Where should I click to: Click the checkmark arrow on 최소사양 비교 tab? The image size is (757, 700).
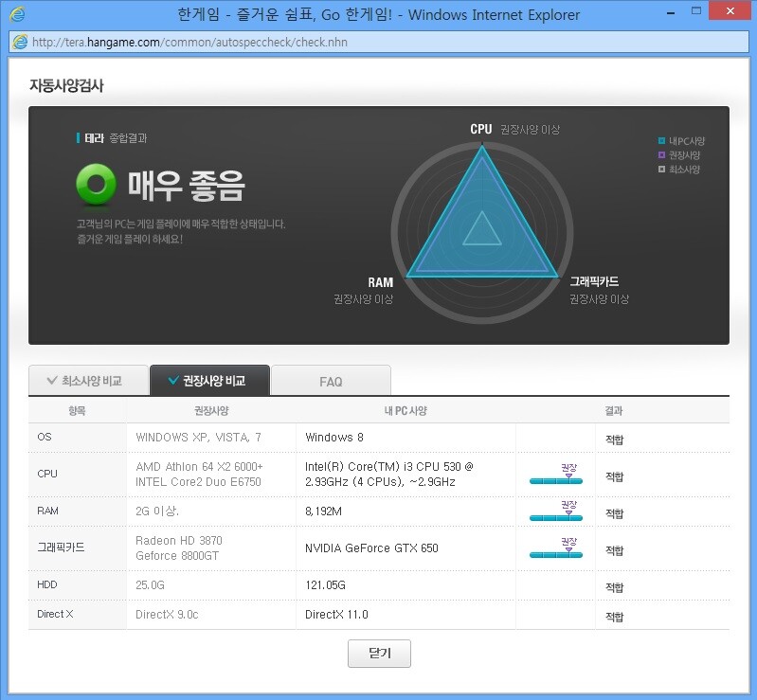coord(51,381)
